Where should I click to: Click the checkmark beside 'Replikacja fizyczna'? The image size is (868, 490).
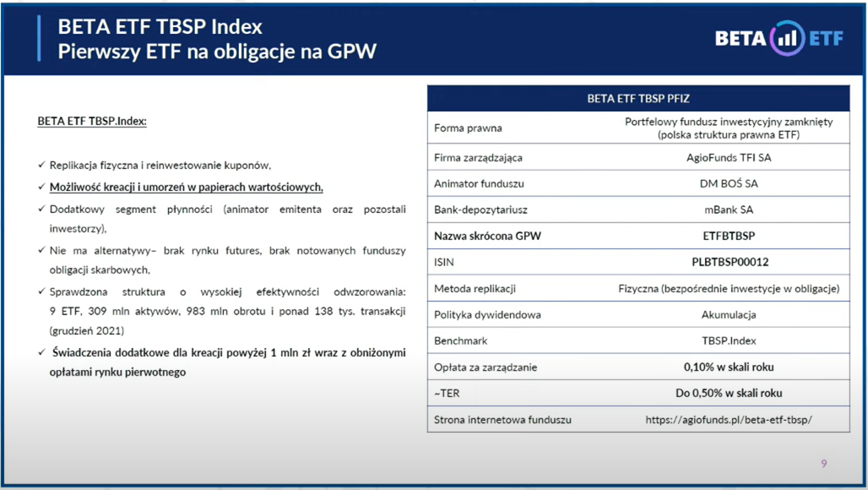click(42, 166)
